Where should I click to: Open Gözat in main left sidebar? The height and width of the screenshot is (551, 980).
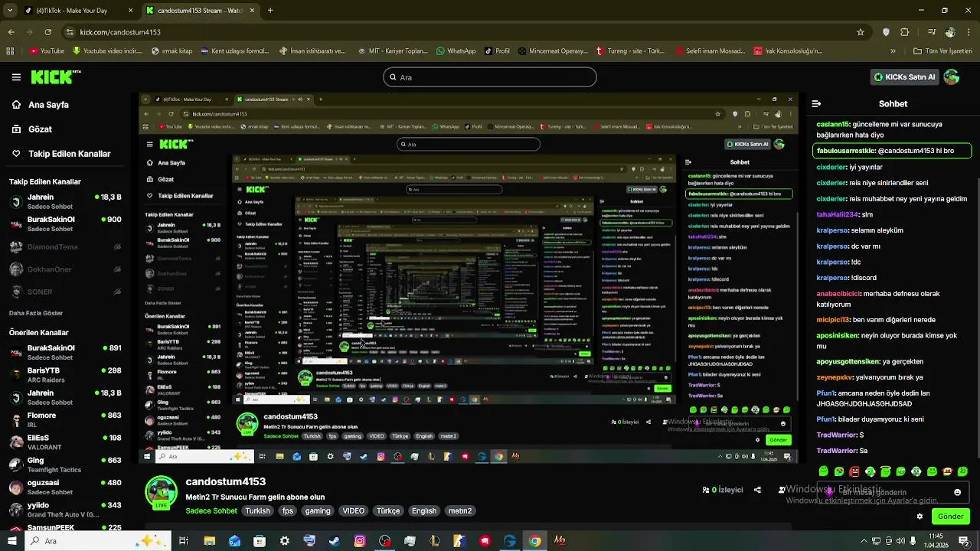pos(40,129)
